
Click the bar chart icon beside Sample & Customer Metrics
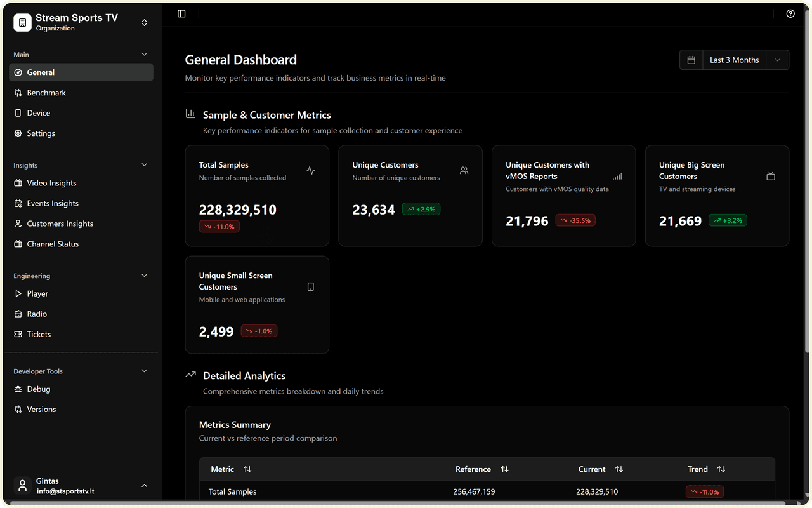190,114
